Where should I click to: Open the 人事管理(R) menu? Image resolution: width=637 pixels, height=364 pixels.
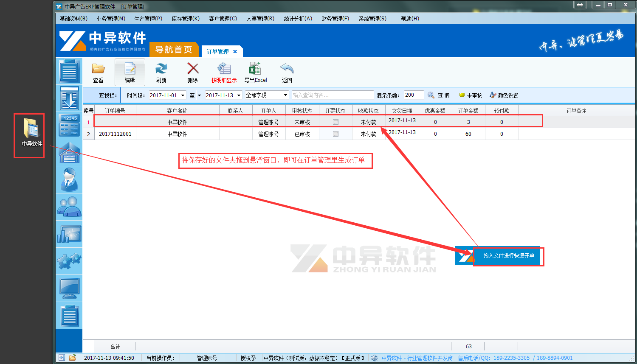click(260, 19)
